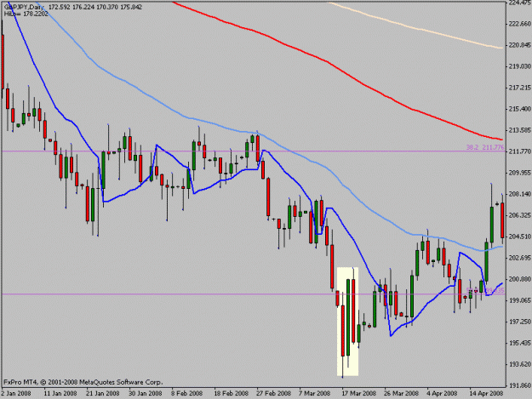532x399 pixels.
Task: Click the 4 Apr 2008 date label
Action: click(x=443, y=394)
